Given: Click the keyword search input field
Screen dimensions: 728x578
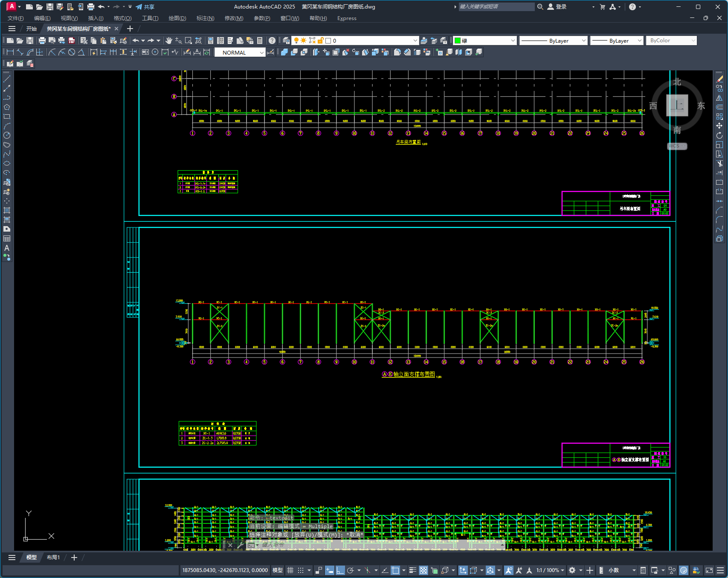Looking at the screenshot, I should pyautogui.click(x=496, y=7).
